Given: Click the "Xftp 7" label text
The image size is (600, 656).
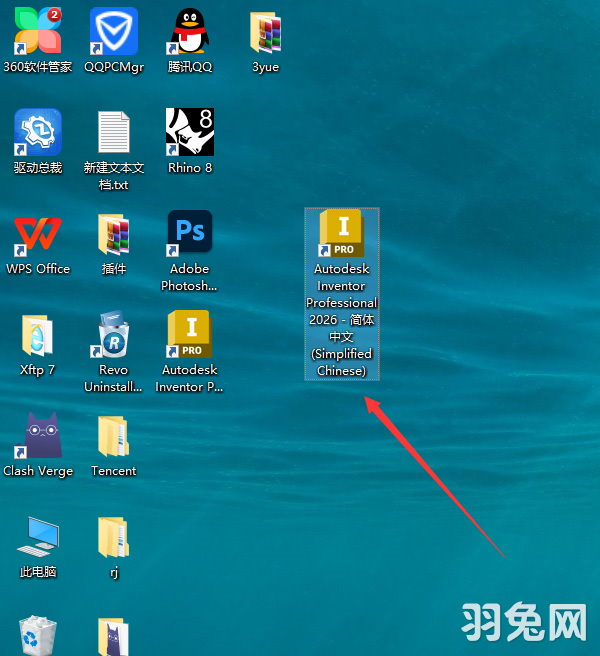Looking at the screenshot, I should pyautogui.click(x=38, y=370).
